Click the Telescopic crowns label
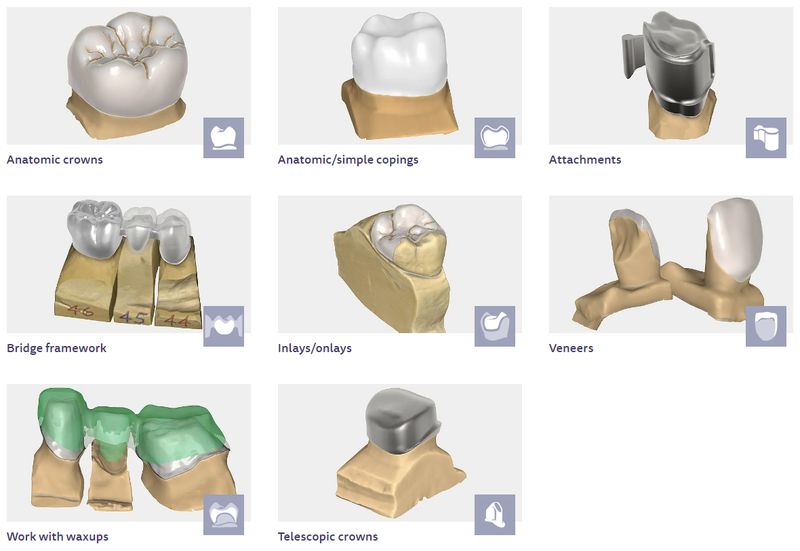Image resolution: width=800 pixels, height=551 pixels. (328, 537)
